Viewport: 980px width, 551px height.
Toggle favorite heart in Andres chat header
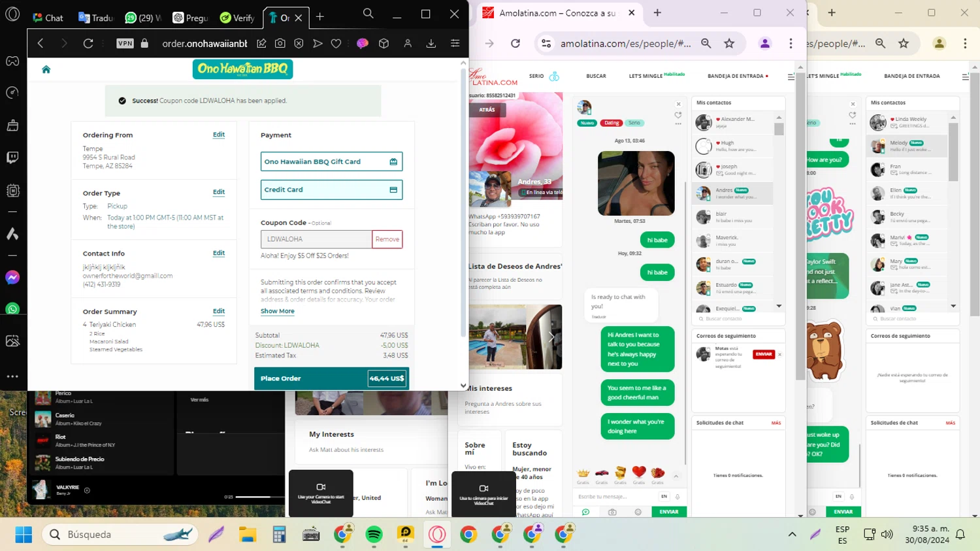pyautogui.click(x=678, y=115)
